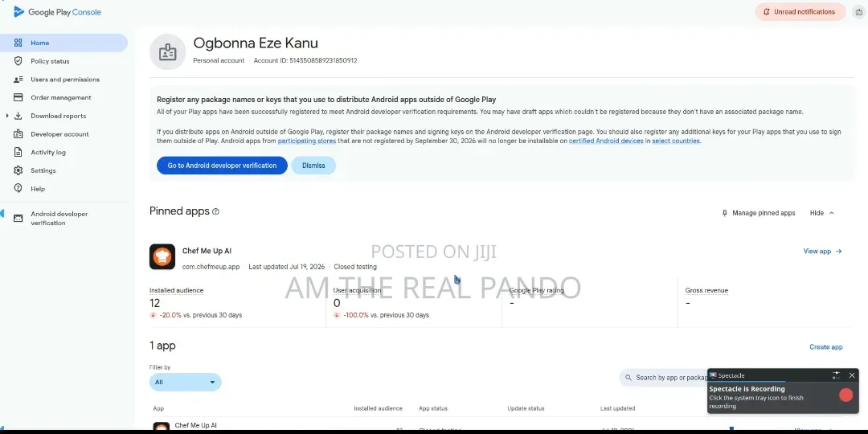Image resolution: width=868 pixels, height=434 pixels.
Task: Click the Update status column header
Action: [x=526, y=408]
